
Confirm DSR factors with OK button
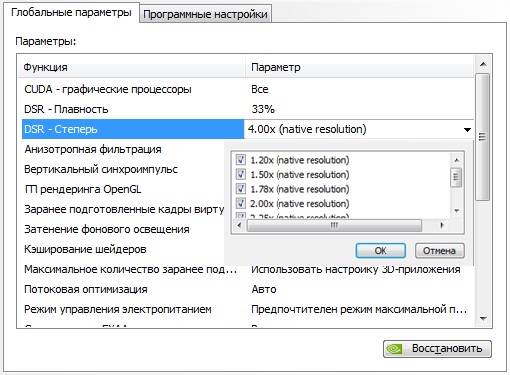click(x=381, y=250)
